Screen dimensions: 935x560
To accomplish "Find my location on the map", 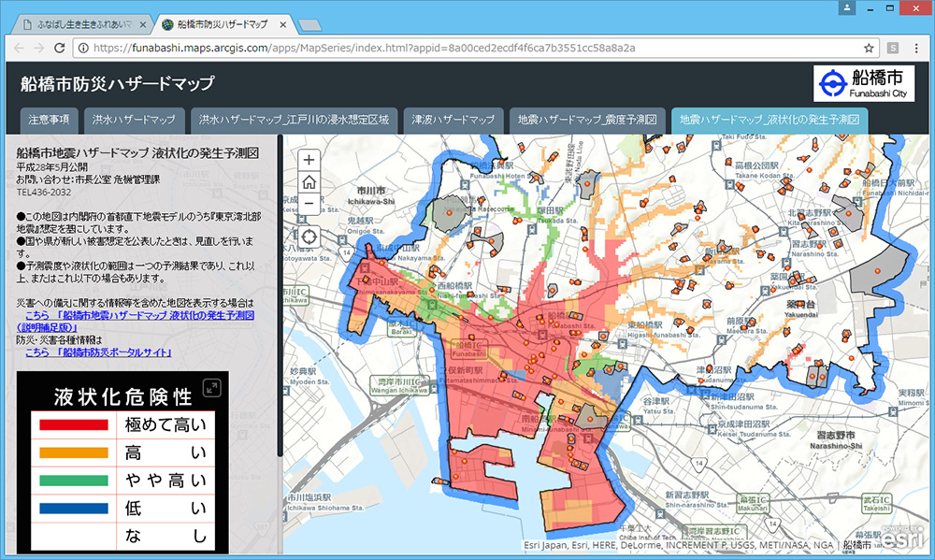I will pos(309,235).
